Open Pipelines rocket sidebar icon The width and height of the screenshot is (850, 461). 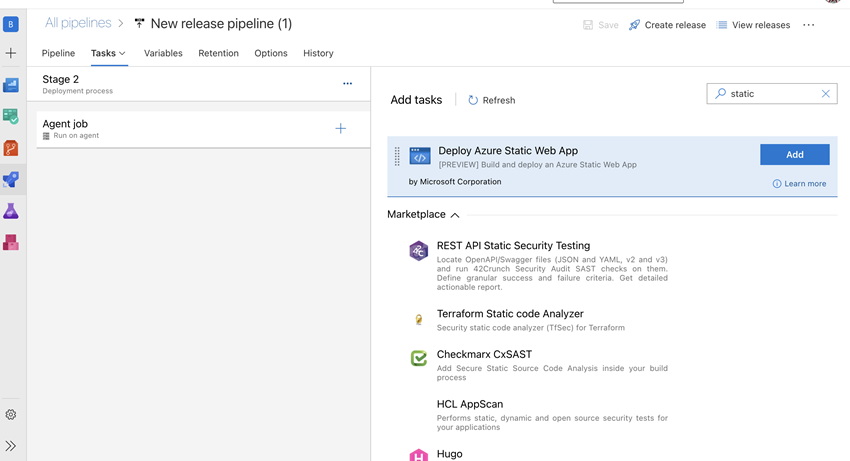click(11, 180)
